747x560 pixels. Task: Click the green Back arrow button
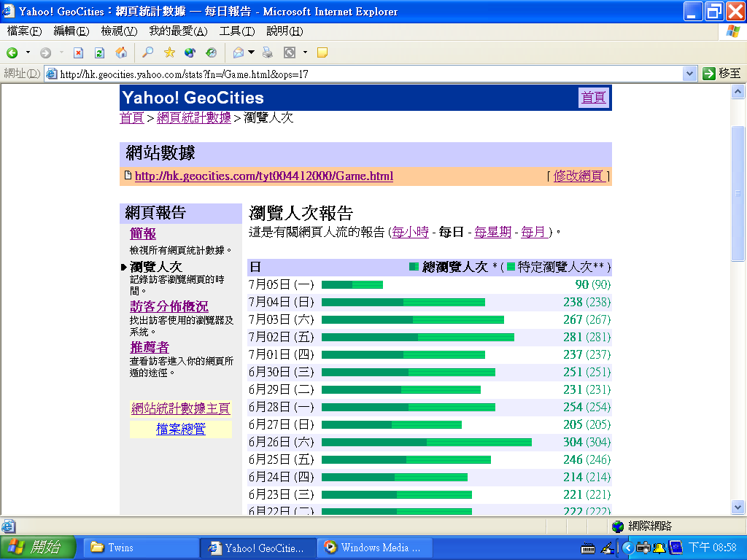pyautogui.click(x=12, y=52)
